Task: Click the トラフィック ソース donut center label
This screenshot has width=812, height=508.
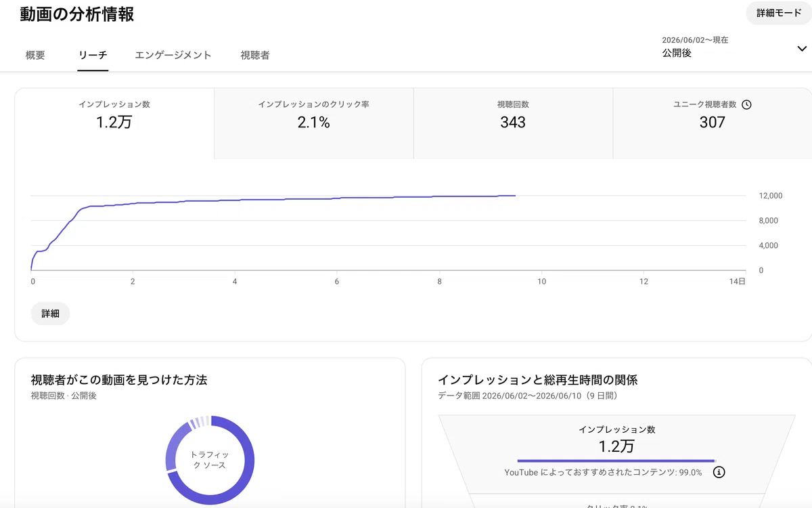Action: 210,460
